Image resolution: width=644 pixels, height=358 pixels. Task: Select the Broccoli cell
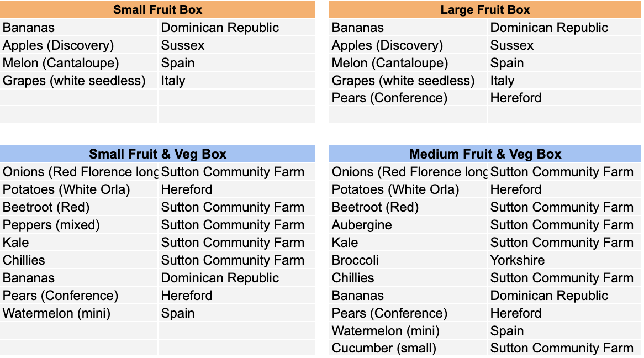(x=408, y=260)
